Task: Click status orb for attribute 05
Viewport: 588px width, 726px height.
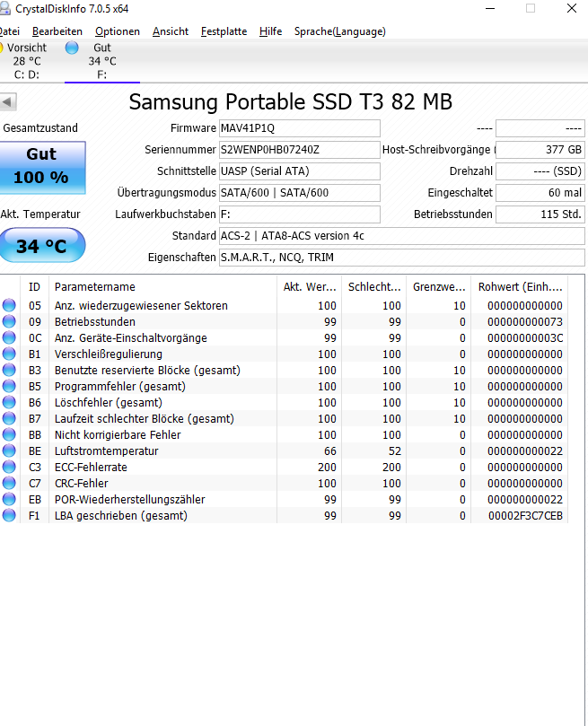Action: 9,305
